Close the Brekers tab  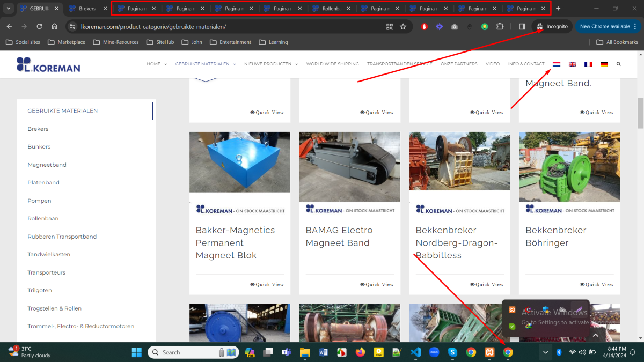pos(105,9)
